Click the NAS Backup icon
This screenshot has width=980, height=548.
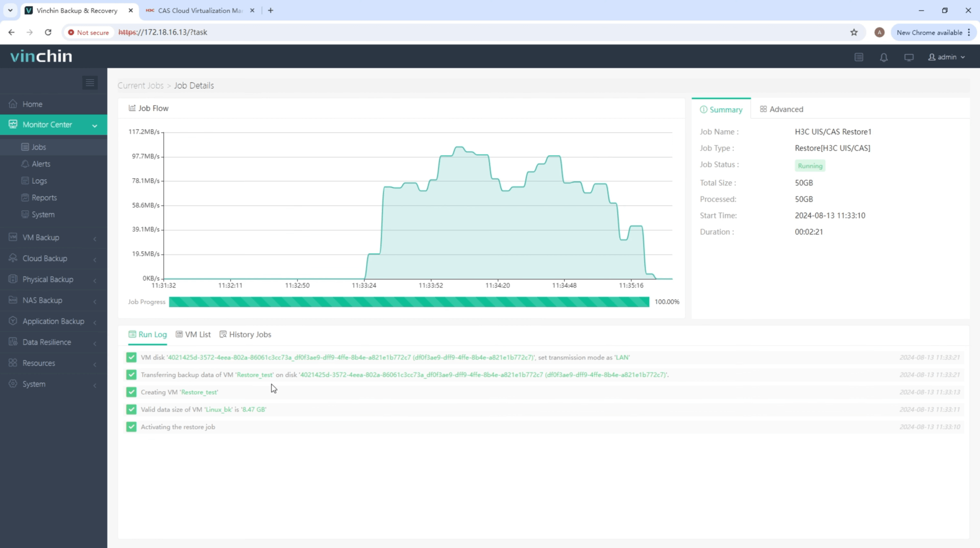pyautogui.click(x=13, y=300)
